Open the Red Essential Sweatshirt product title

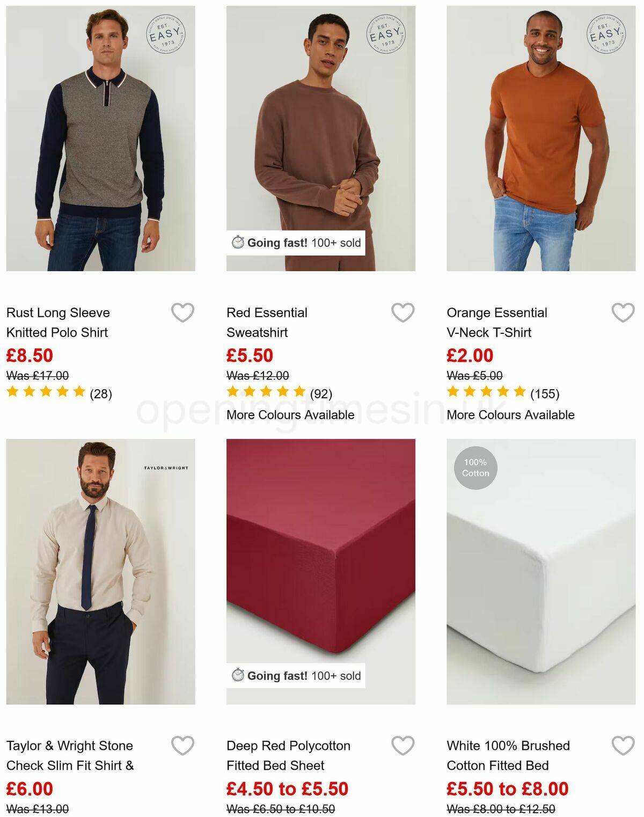[x=267, y=322]
